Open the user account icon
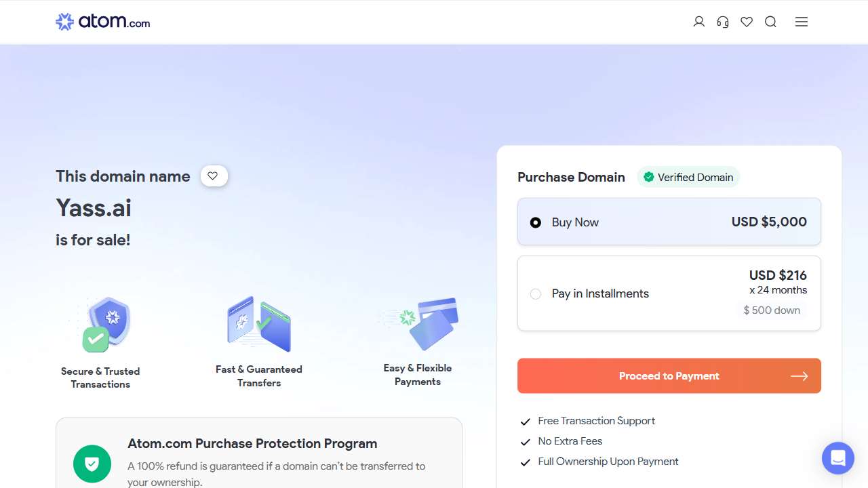 click(x=698, y=22)
